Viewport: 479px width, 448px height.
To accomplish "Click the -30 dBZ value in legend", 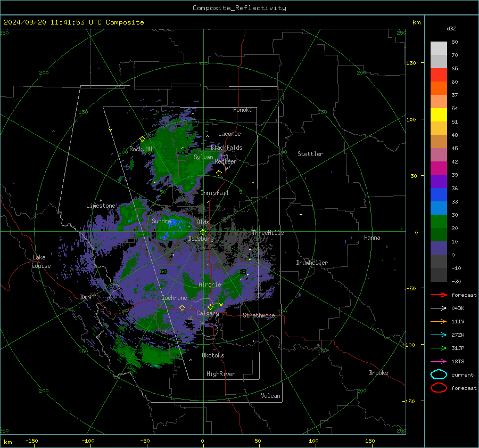I will (456, 281).
